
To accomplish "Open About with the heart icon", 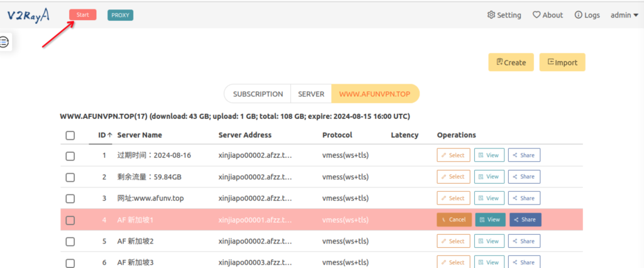I will [x=548, y=15].
